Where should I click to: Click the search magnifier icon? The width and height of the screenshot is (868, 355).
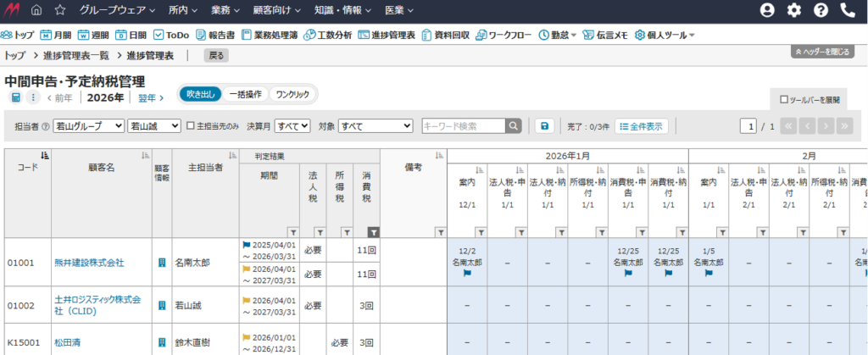(x=513, y=125)
